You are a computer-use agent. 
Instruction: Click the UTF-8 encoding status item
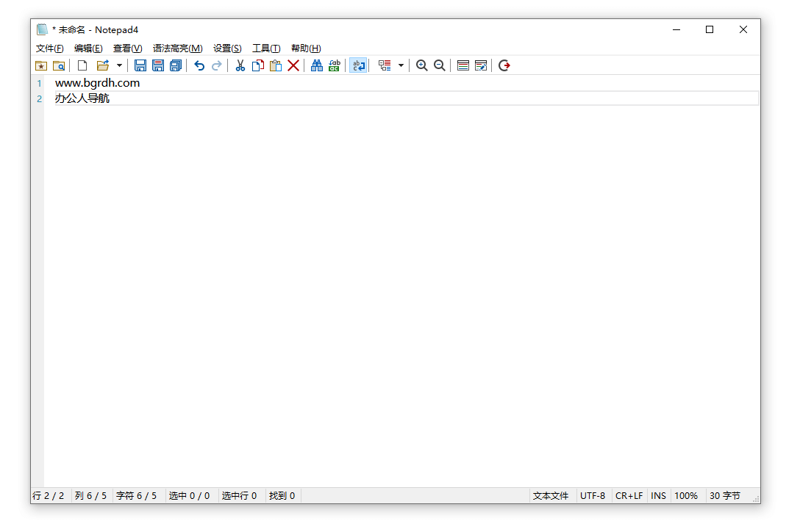pos(593,495)
